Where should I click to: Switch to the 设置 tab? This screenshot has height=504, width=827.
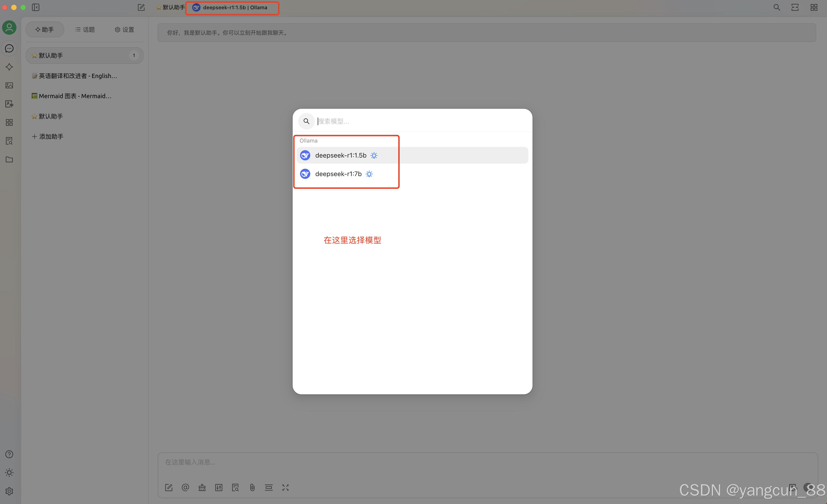(124, 30)
